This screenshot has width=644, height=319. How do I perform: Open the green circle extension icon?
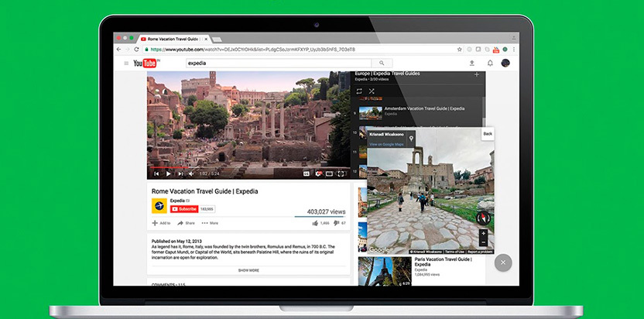pyautogui.click(x=505, y=50)
